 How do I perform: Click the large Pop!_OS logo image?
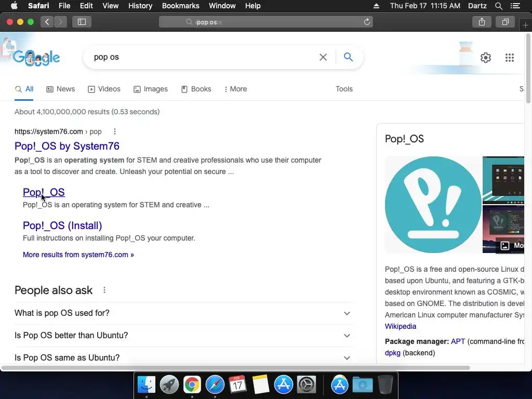pyautogui.click(x=433, y=205)
